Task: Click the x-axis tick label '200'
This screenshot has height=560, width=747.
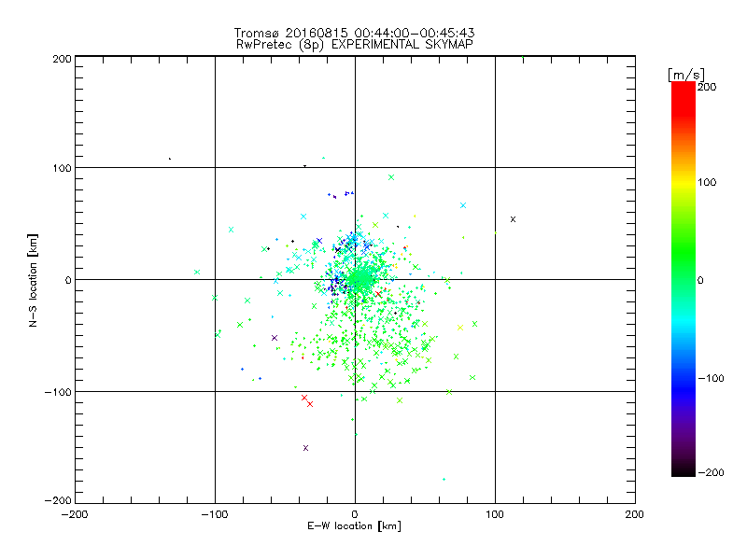Action: click(635, 514)
